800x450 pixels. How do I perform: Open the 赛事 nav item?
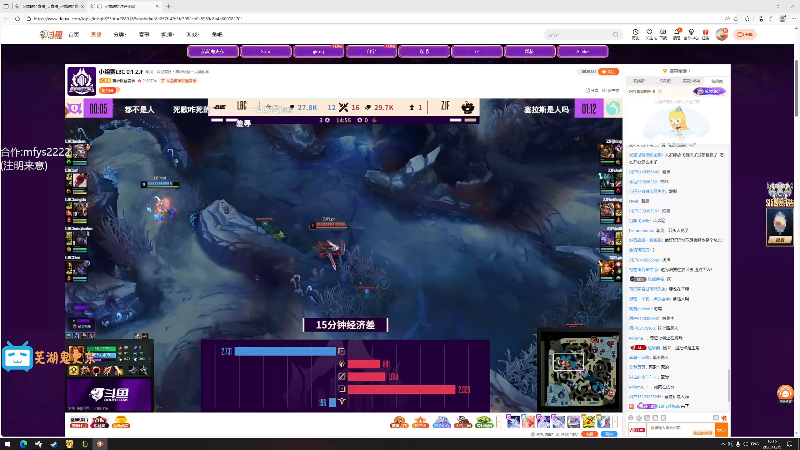coord(144,35)
